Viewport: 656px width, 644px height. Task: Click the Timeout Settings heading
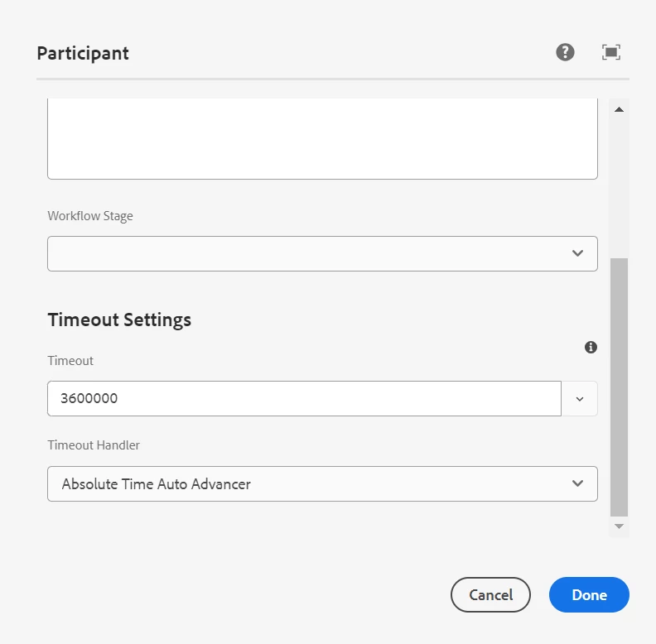(x=119, y=320)
